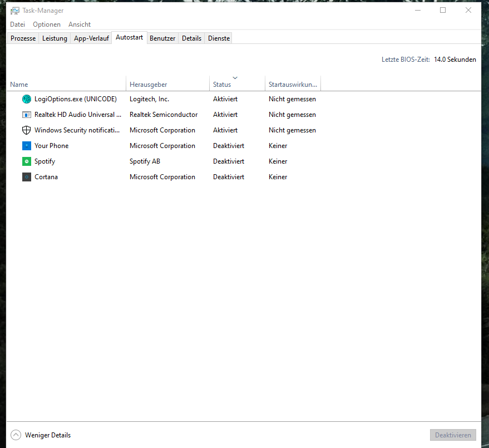The image size is (489, 448).
Task: Select the Spotify entry name
Action: (x=45, y=161)
